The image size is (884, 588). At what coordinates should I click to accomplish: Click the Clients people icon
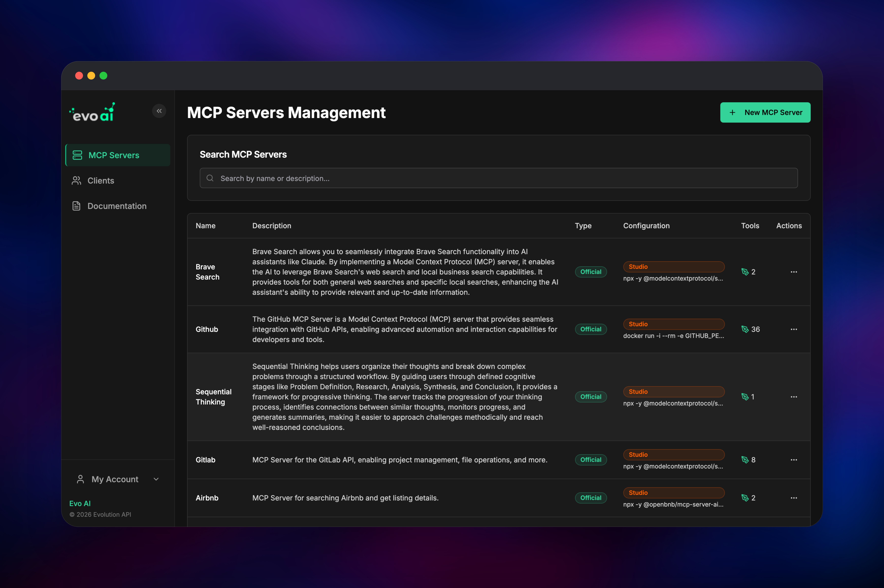tap(76, 181)
